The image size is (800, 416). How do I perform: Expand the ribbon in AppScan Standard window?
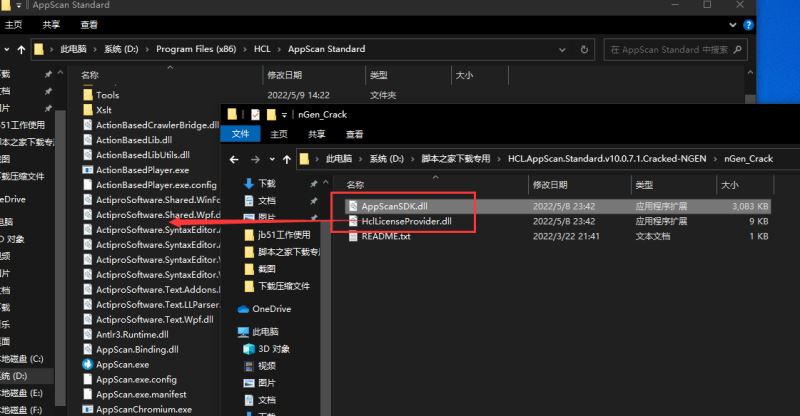point(733,25)
